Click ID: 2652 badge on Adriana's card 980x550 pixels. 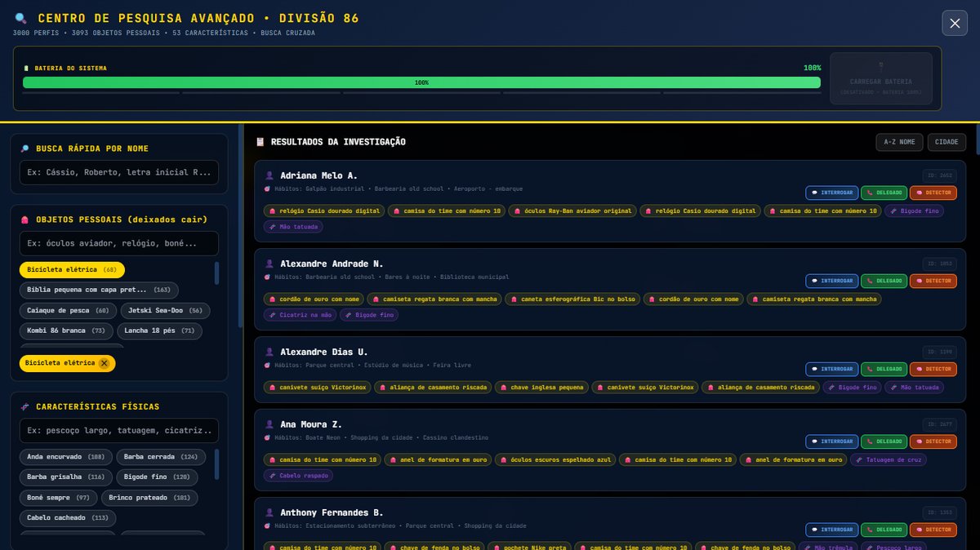pos(939,175)
